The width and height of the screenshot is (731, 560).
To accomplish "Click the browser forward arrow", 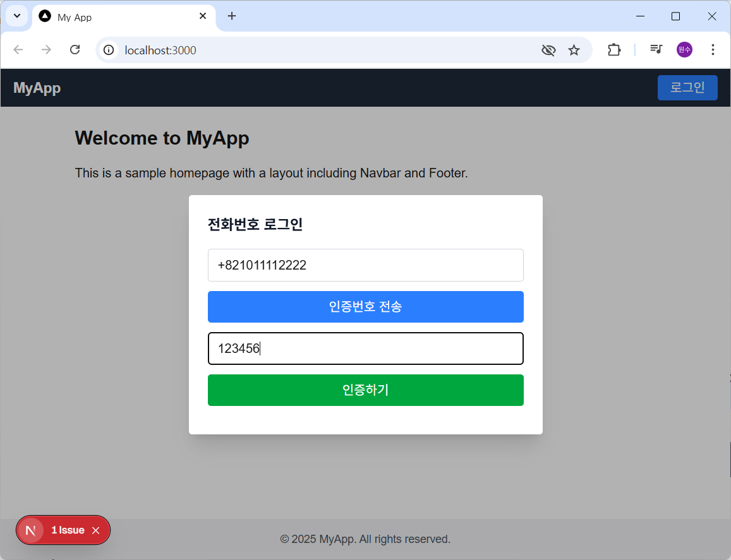I will point(46,50).
